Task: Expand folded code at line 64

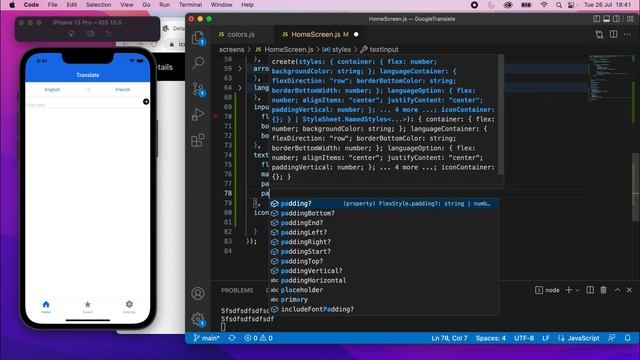Action: point(240,88)
